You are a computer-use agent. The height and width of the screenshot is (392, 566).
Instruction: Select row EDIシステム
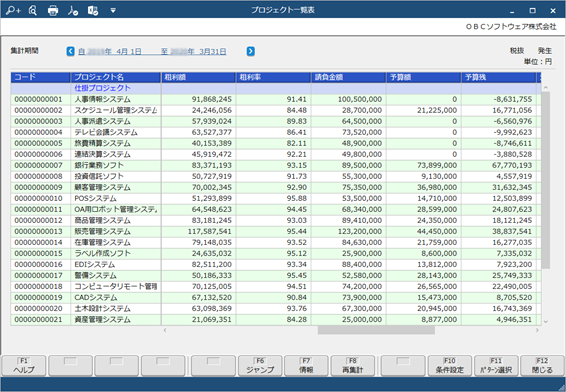276,264
